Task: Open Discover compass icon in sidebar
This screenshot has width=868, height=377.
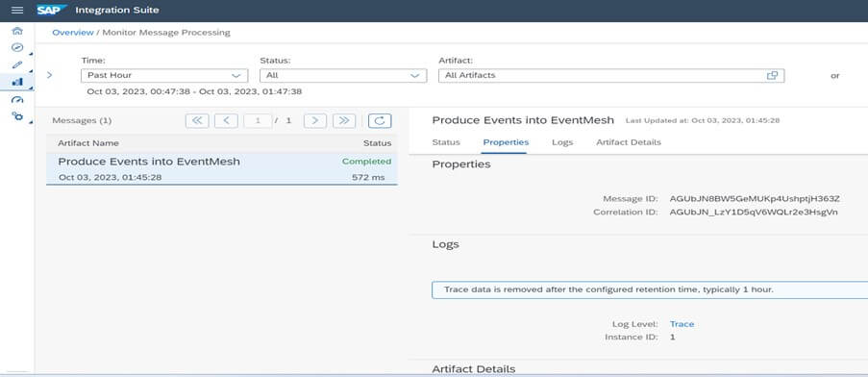Action: 17,48
